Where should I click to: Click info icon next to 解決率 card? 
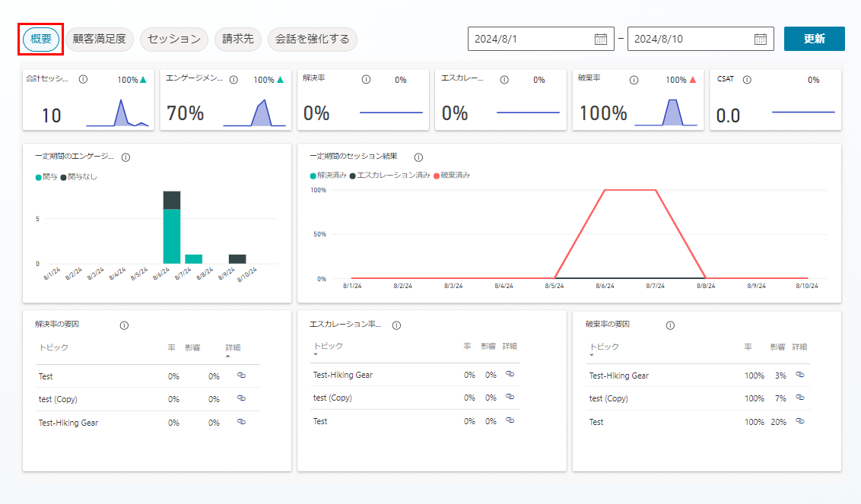point(366,79)
